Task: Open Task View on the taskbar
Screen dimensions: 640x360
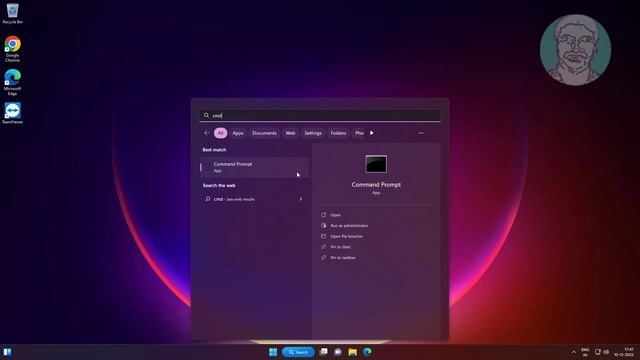Action: coord(324,352)
